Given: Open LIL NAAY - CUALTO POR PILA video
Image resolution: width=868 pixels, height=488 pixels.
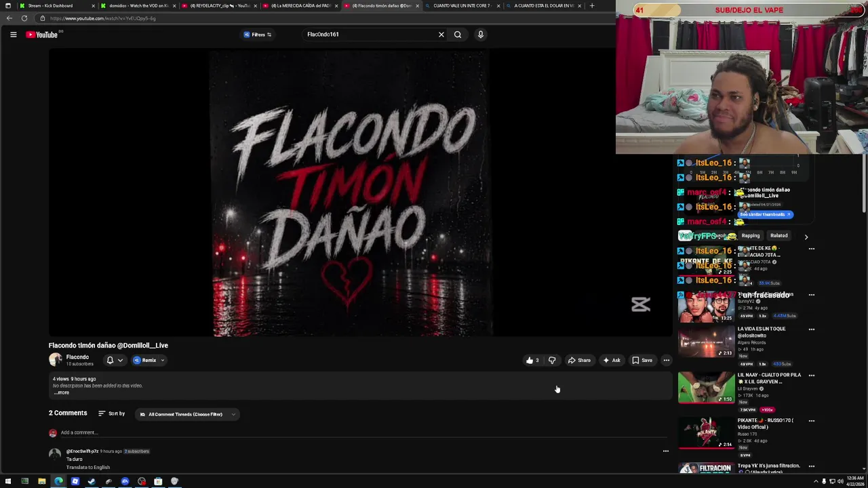Looking at the screenshot, I should tap(769, 378).
